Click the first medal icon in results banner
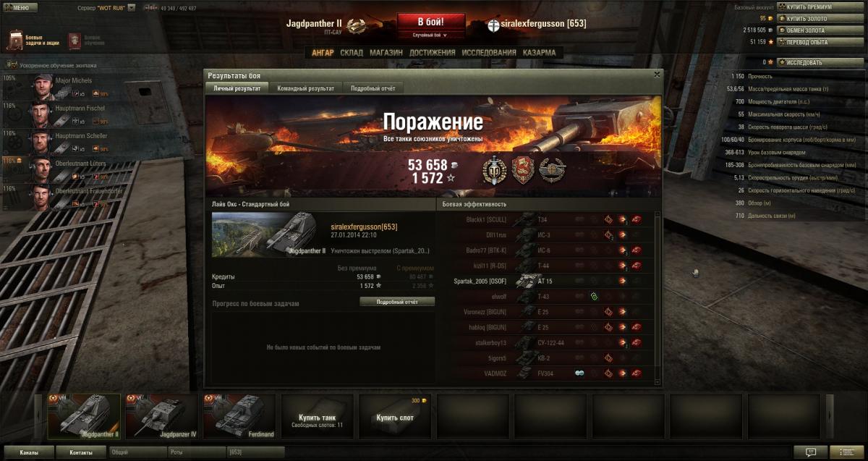The width and height of the screenshot is (868, 461). (494, 169)
